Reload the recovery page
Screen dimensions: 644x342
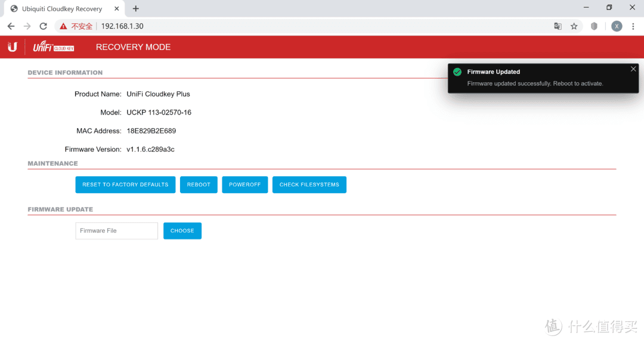(43, 26)
